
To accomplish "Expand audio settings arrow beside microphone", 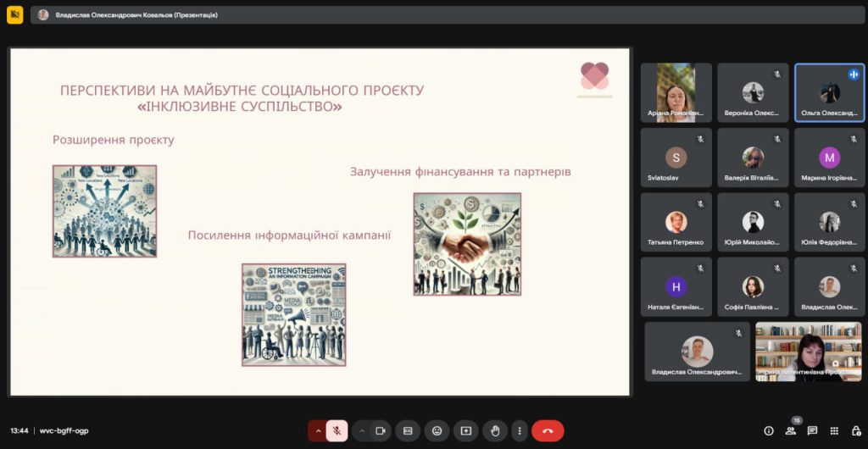I will [x=319, y=430].
